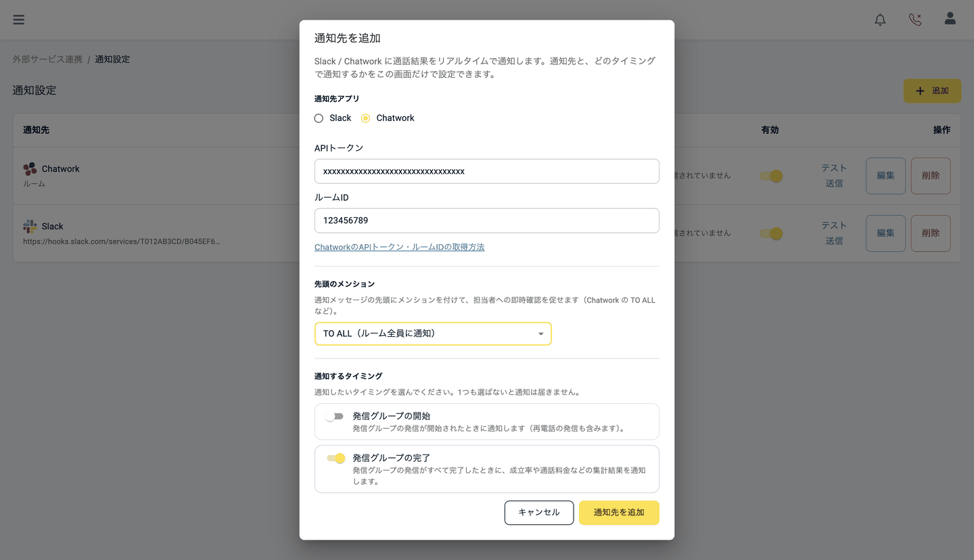
Task: Click the 通知先を追加 submit button
Action: click(619, 513)
